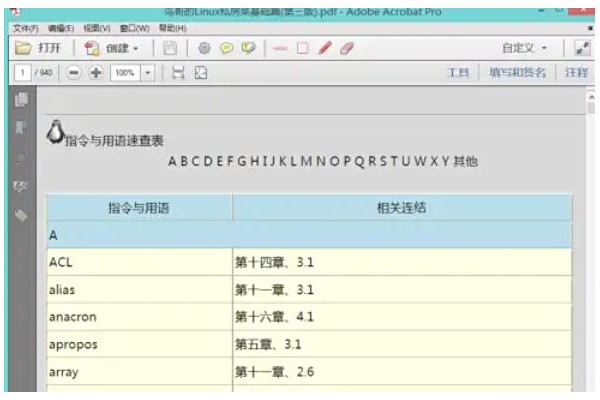Open the attachments panel icon in sidebar
This screenshot has height=400, width=600.
tap(21, 157)
